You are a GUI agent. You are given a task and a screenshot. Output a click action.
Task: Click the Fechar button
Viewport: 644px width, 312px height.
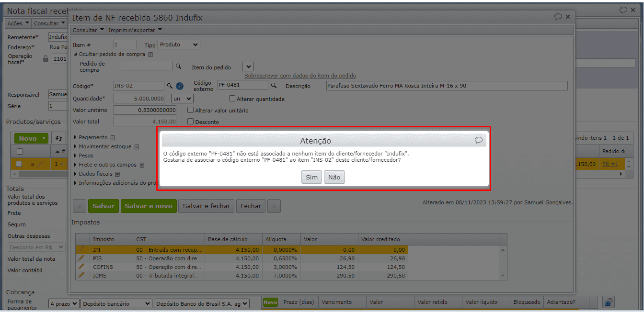[251, 206]
